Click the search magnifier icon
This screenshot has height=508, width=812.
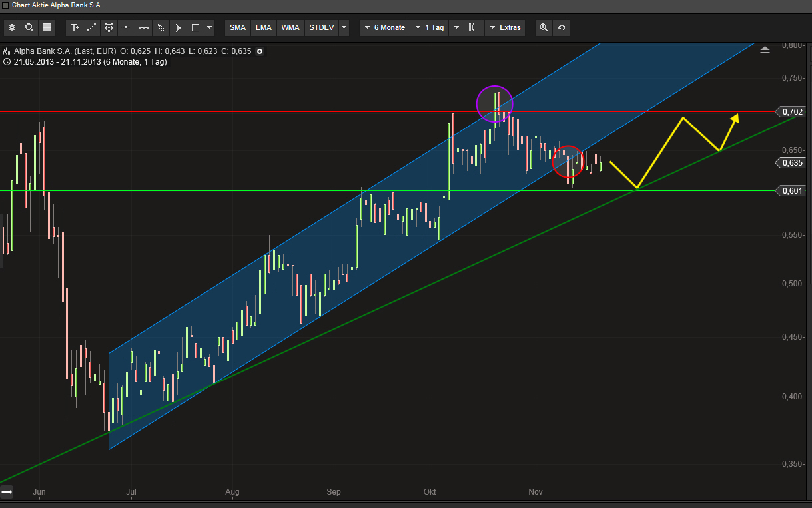29,27
